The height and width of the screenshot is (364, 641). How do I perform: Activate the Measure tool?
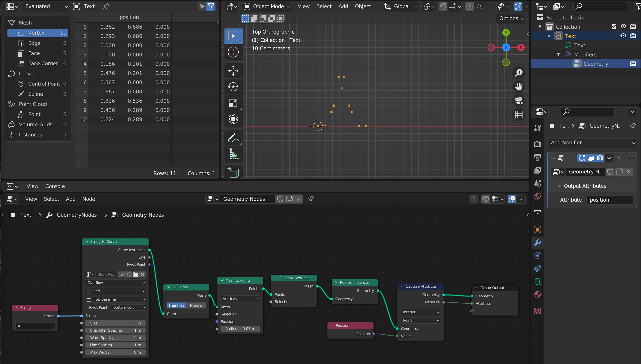pyautogui.click(x=233, y=154)
